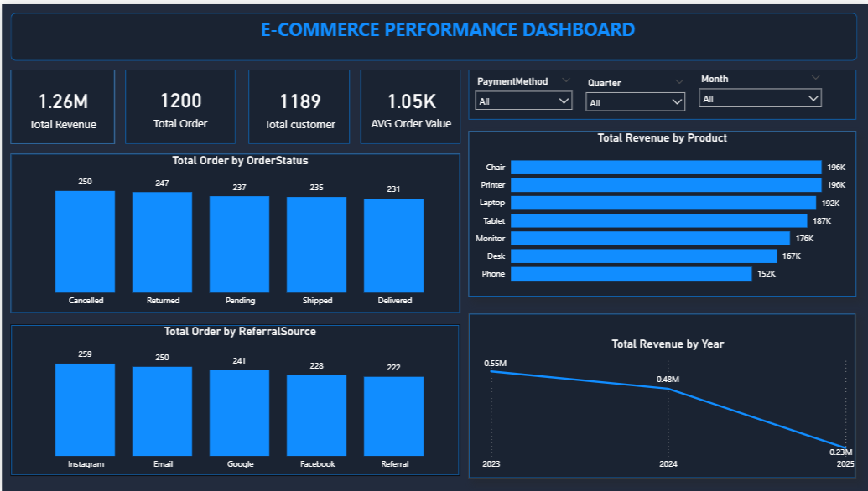Click the Shipped order status bar

(317, 245)
